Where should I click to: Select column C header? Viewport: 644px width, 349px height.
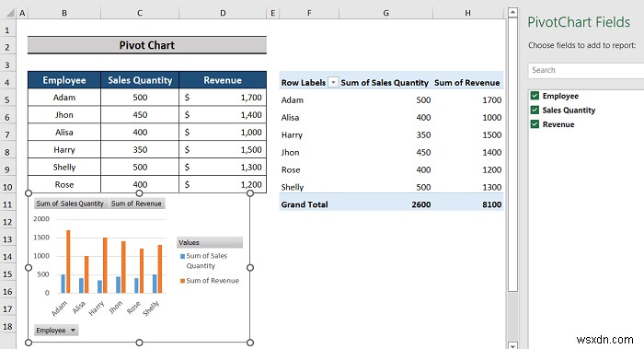click(x=140, y=13)
